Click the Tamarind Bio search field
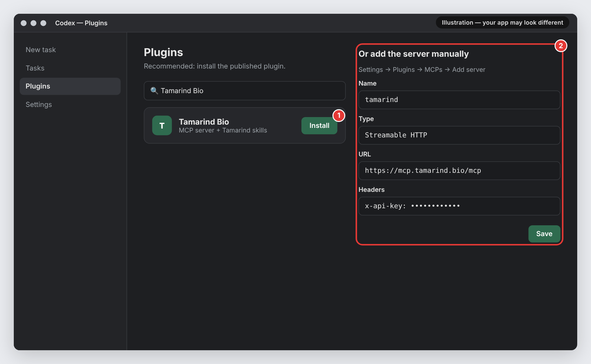This screenshot has width=591, height=364. pos(245,91)
